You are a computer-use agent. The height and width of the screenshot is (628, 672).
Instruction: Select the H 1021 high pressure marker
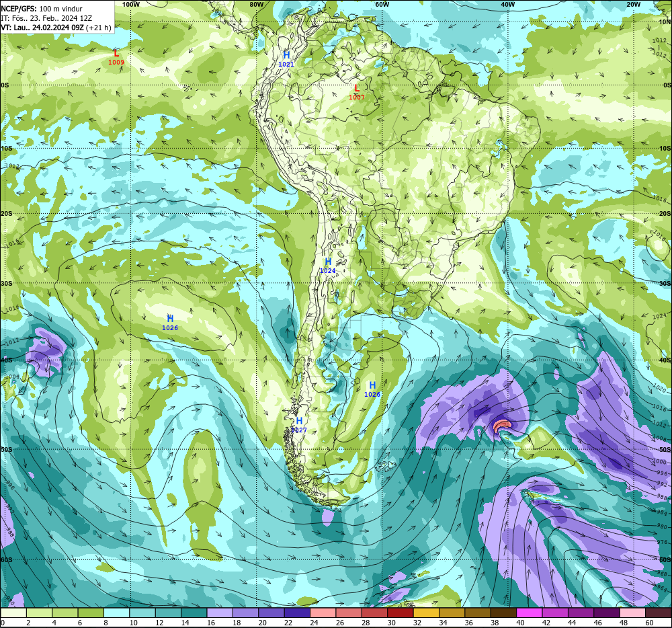pos(286,59)
